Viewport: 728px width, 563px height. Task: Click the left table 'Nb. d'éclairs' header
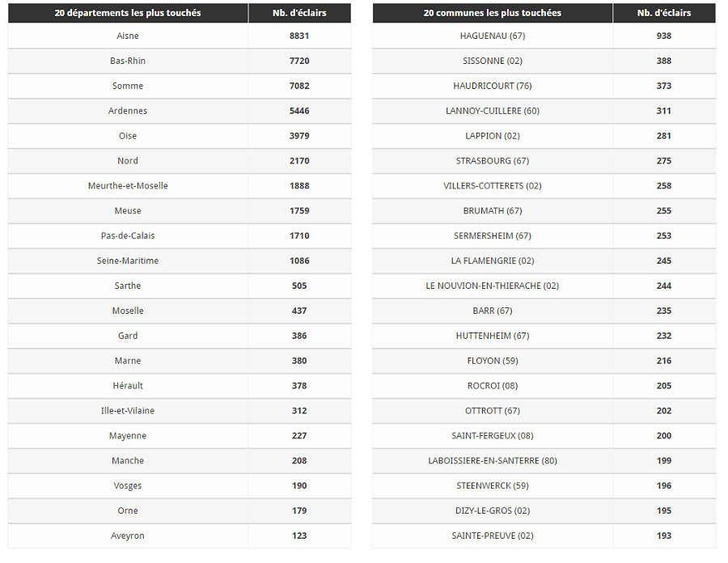299,13
